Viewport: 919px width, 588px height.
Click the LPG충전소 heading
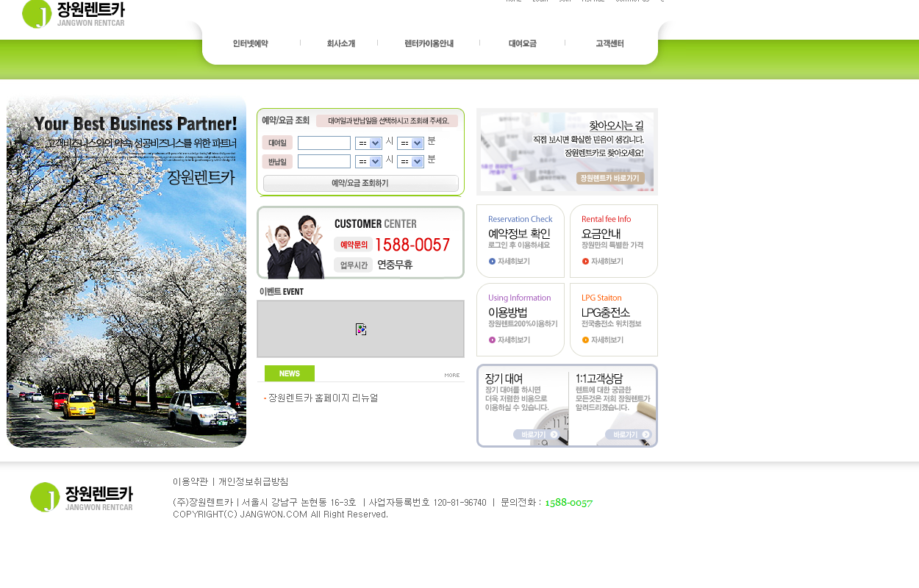pos(606,312)
